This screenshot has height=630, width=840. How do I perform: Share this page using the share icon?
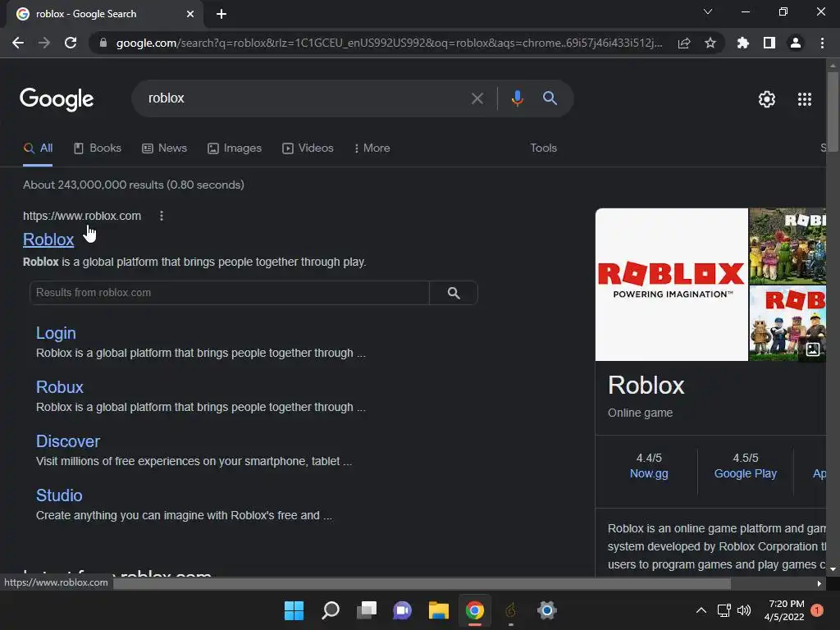(x=684, y=43)
